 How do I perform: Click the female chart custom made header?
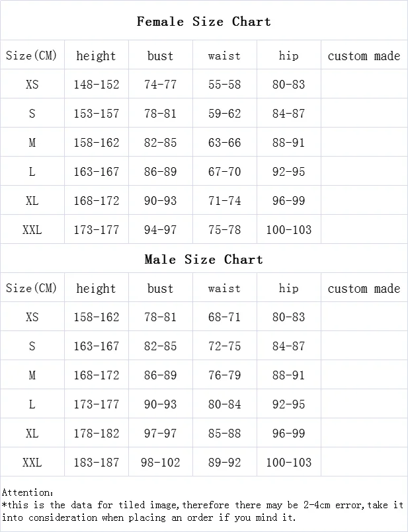click(x=364, y=56)
